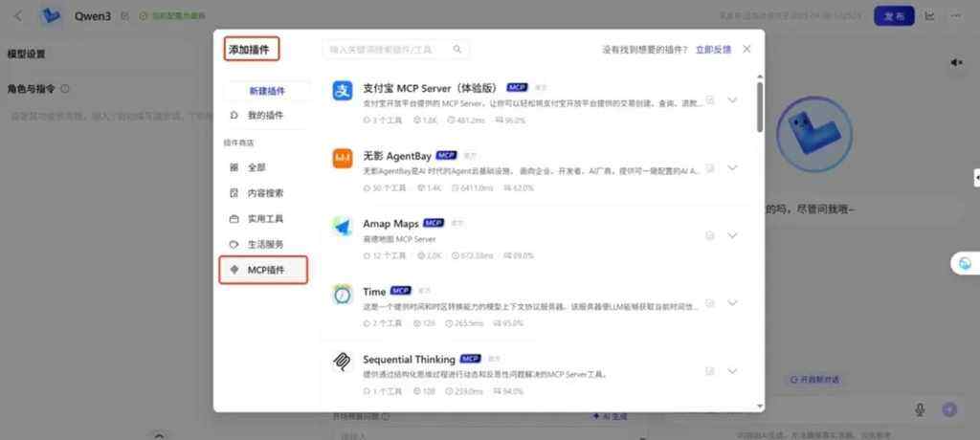Click the MCP badge beside 无影 AgentBay
The height and width of the screenshot is (440, 980).
pyautogui.click(x=446, y=155)
